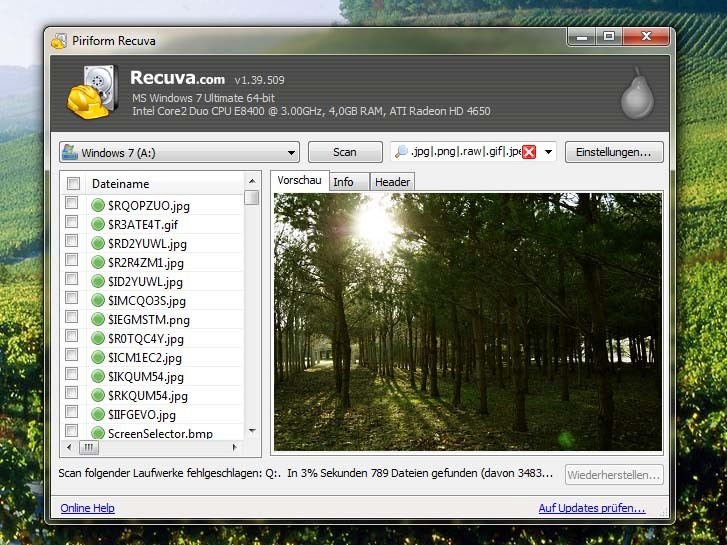Click file list scroll up arrow

(252, 181)
